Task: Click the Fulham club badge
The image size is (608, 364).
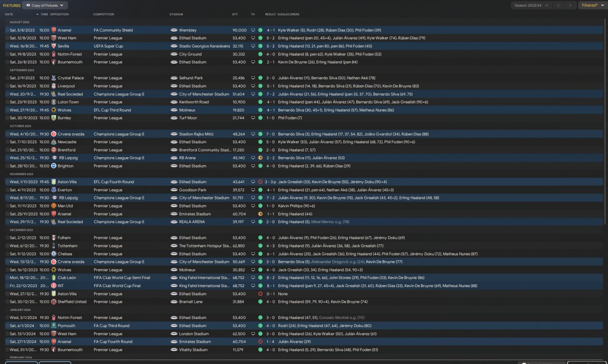Action: tap(54, 238)
